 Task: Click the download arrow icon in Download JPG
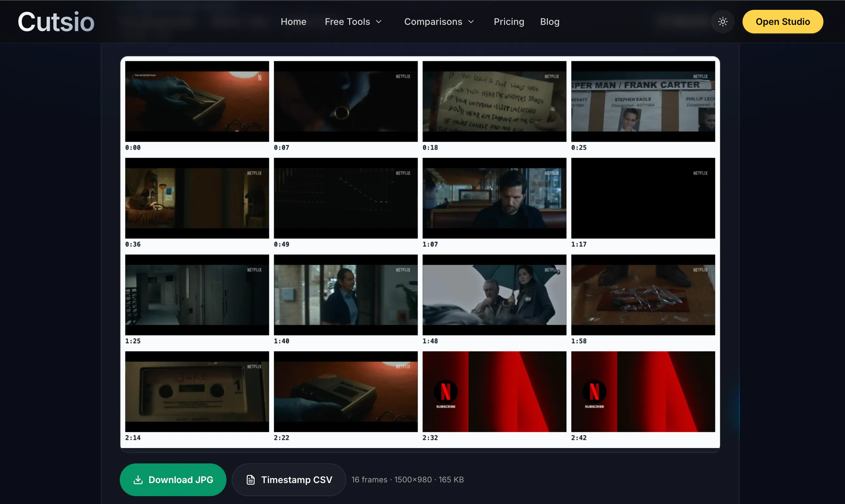pyautogui.click(x=138, y=479)
